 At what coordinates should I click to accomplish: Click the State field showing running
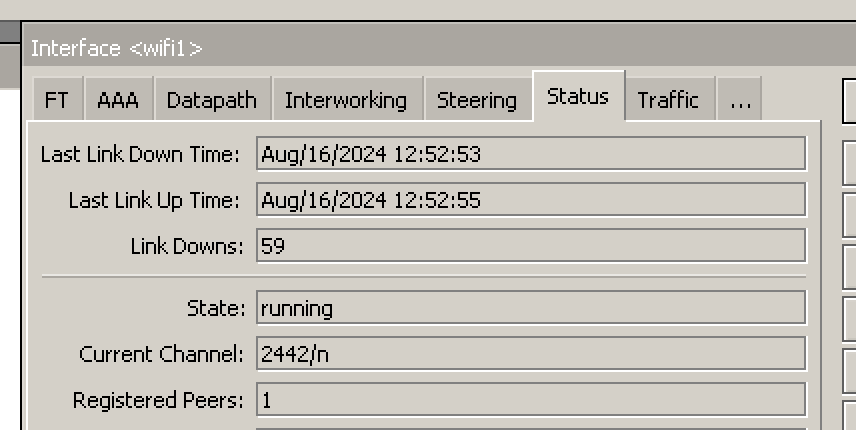pyautogui.click(x=531, y=308)
